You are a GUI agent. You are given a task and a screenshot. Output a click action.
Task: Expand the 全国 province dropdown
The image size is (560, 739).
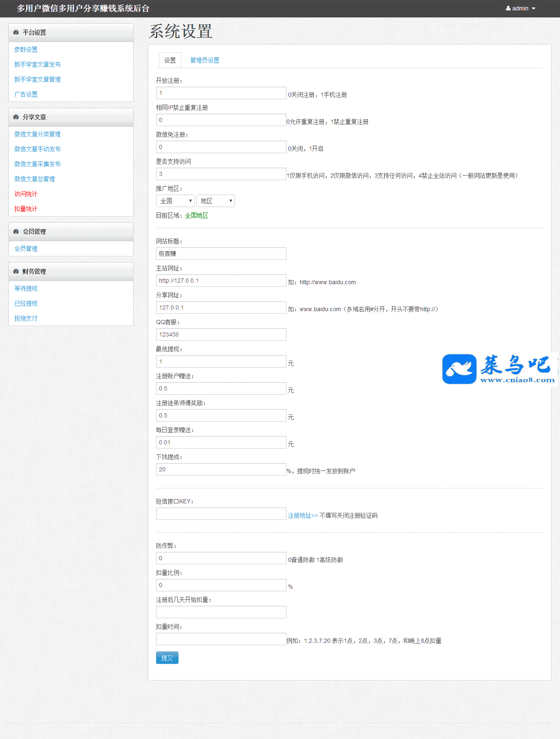(175, 201)
